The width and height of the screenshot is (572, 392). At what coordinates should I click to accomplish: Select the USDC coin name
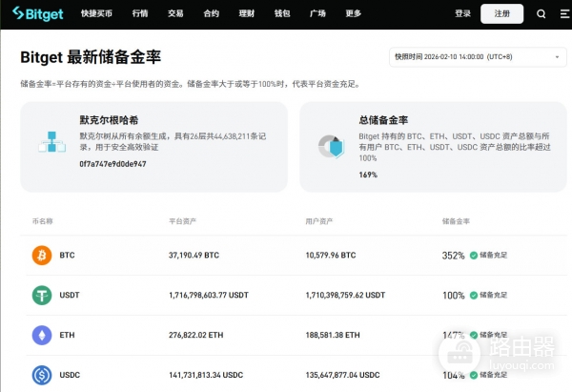(x=70, y=375)
